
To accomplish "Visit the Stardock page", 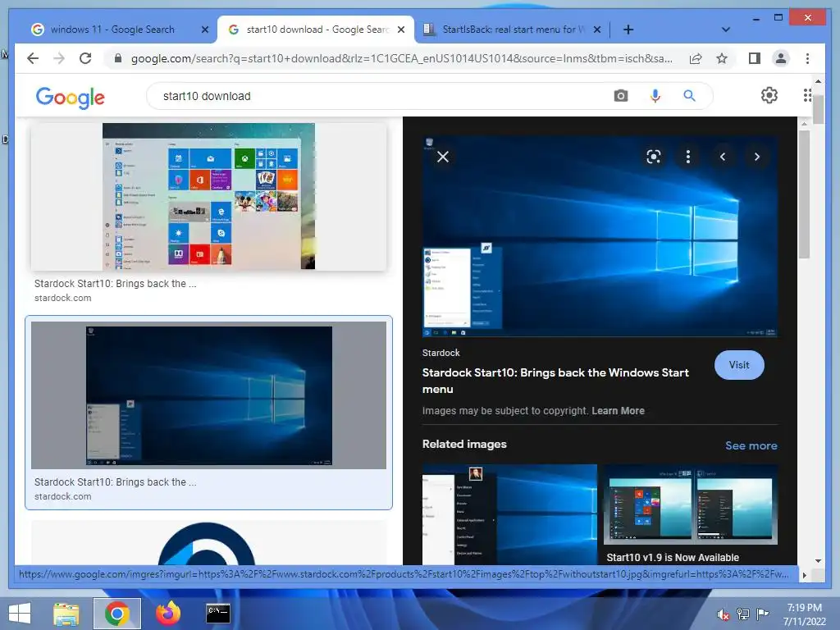I will 739,365.
